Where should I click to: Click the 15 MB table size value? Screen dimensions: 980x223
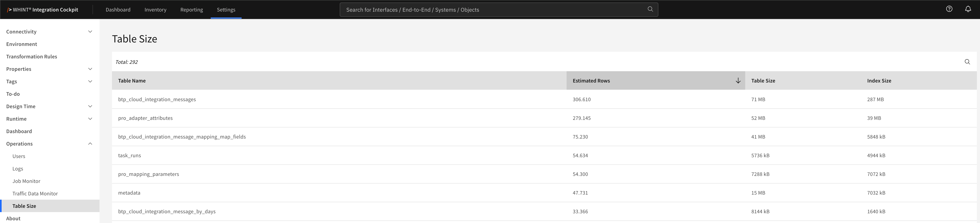coord(758,193)
